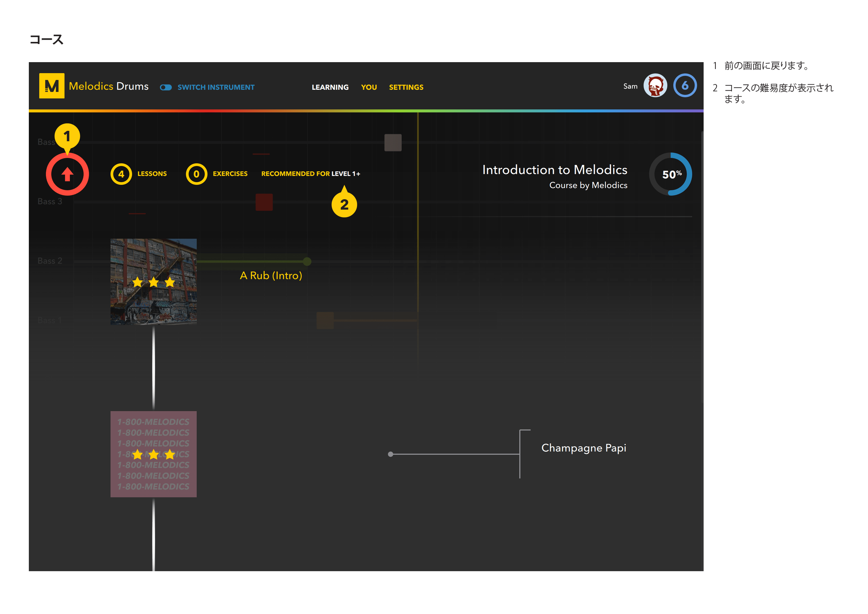This screenshot has width=868, height=614.
Task: Click the EXERCISES label
Action: (x=230, y=174)
